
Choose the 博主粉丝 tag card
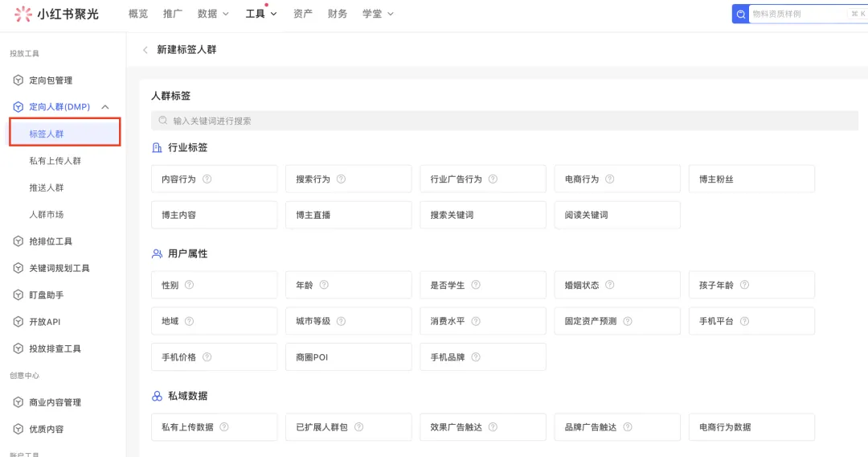click(x=751, y=179)
